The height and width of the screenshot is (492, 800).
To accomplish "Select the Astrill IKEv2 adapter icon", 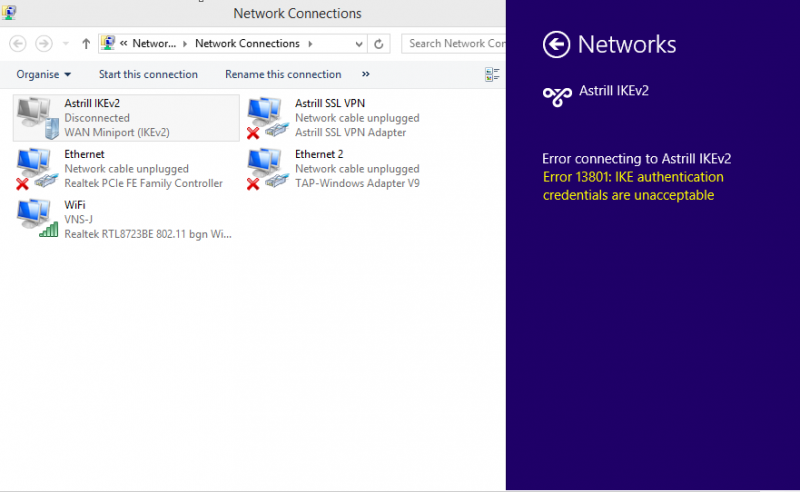I will (38, 118).
